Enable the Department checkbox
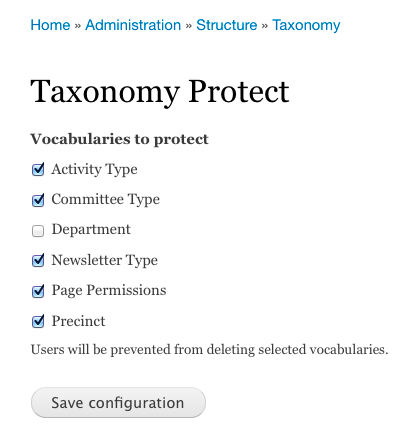418x441 pixels. (38, 231)
